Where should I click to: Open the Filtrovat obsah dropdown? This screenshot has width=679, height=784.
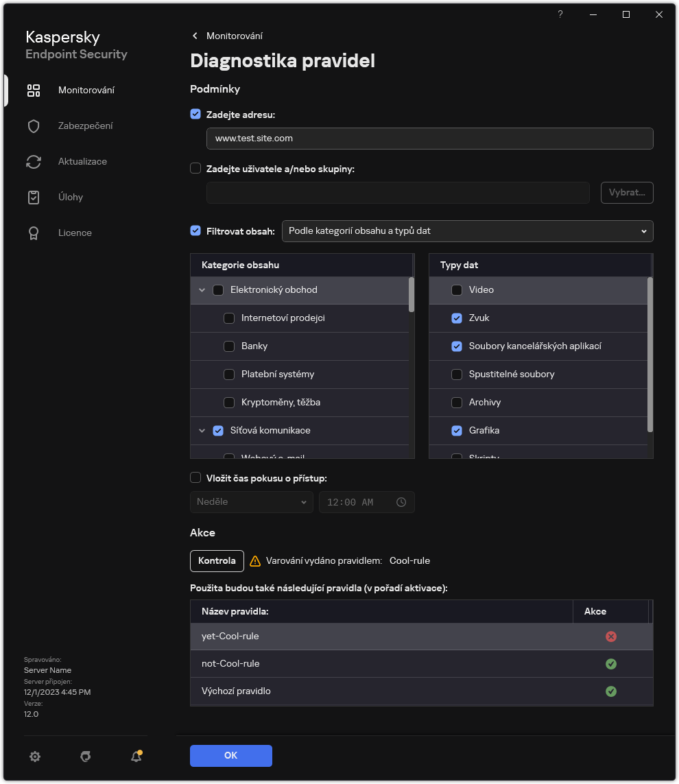tap(467, 231)
